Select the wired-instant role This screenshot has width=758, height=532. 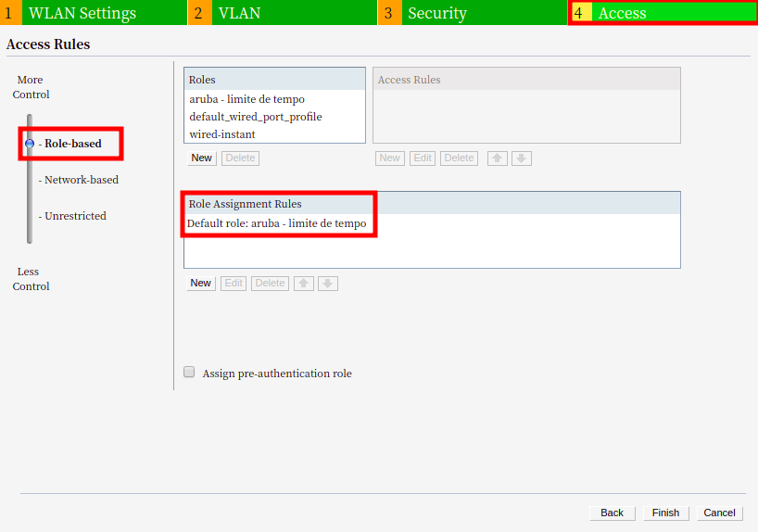tap(222, 134)
